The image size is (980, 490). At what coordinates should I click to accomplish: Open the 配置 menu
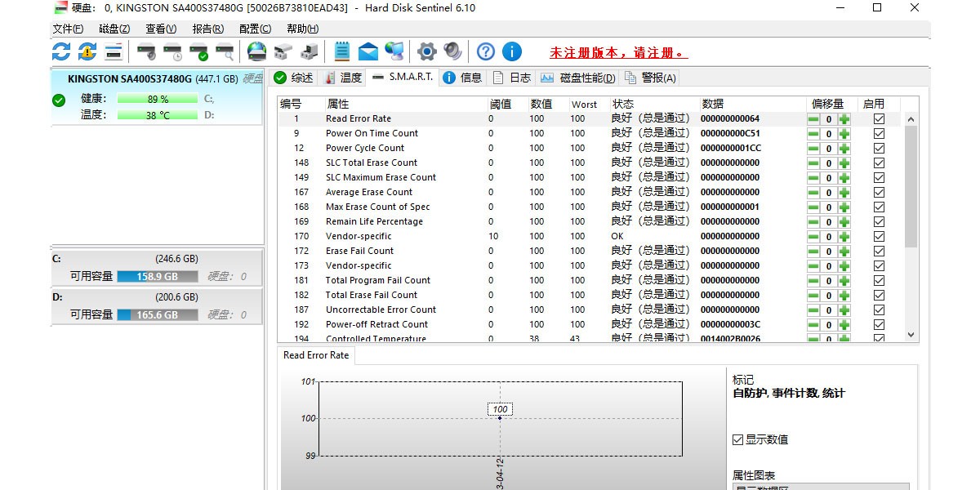(255, 29)
